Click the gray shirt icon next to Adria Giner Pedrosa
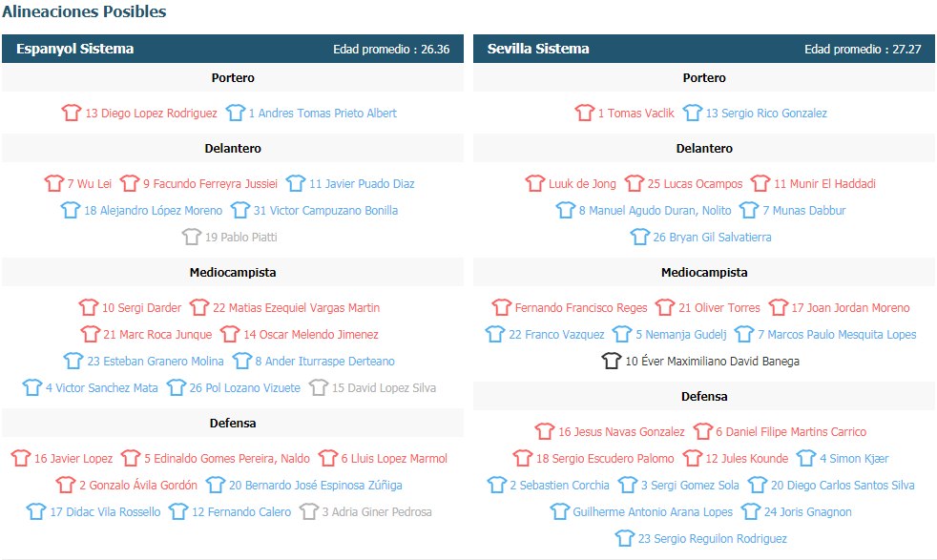This screenshot has width=937, height=560. pos(308,511)
